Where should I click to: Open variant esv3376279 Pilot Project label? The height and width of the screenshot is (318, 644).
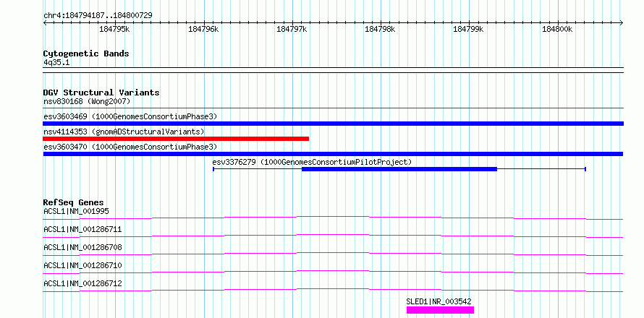coord(312,162)
